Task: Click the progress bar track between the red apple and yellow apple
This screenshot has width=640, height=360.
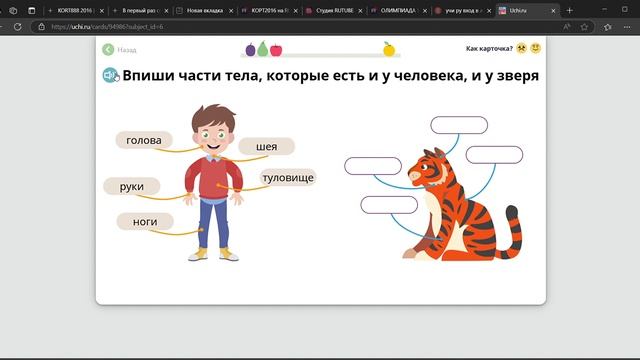Action: pyautogui.click(x=333, y=55)
